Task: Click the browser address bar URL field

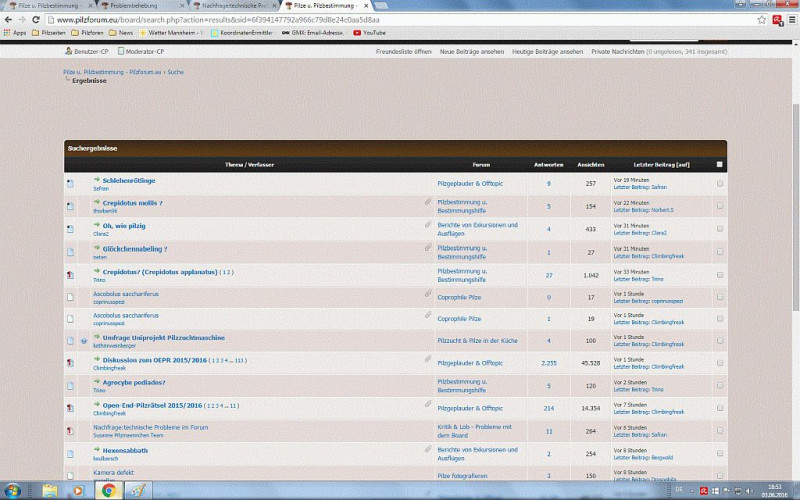Action: (300, 19)
